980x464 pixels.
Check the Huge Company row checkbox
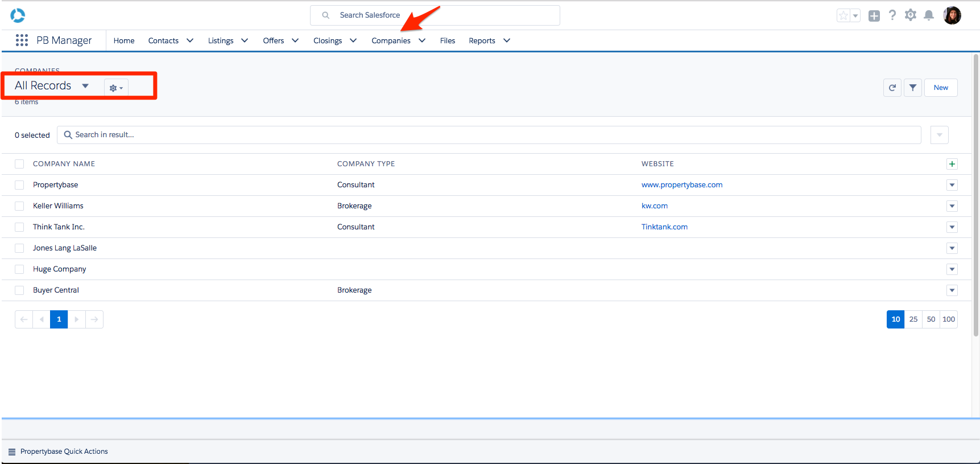[x=19, y=269]
